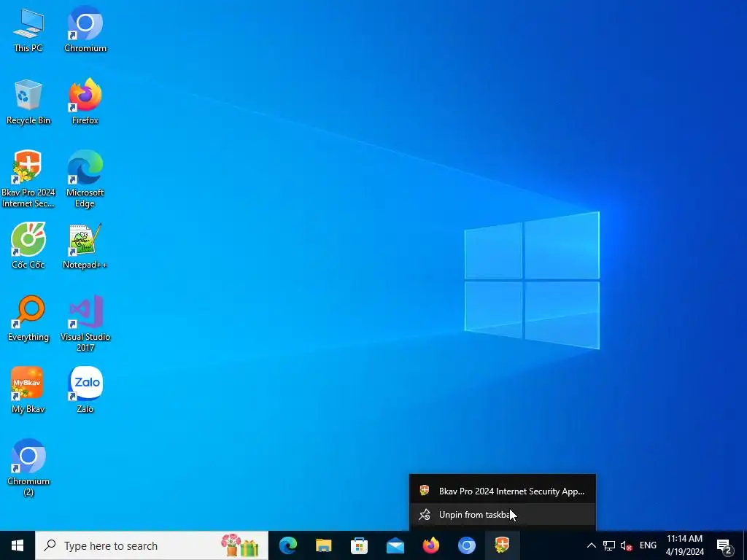Select the Everything search shortcut
The image size is (747, 560).
pos(28,319)
